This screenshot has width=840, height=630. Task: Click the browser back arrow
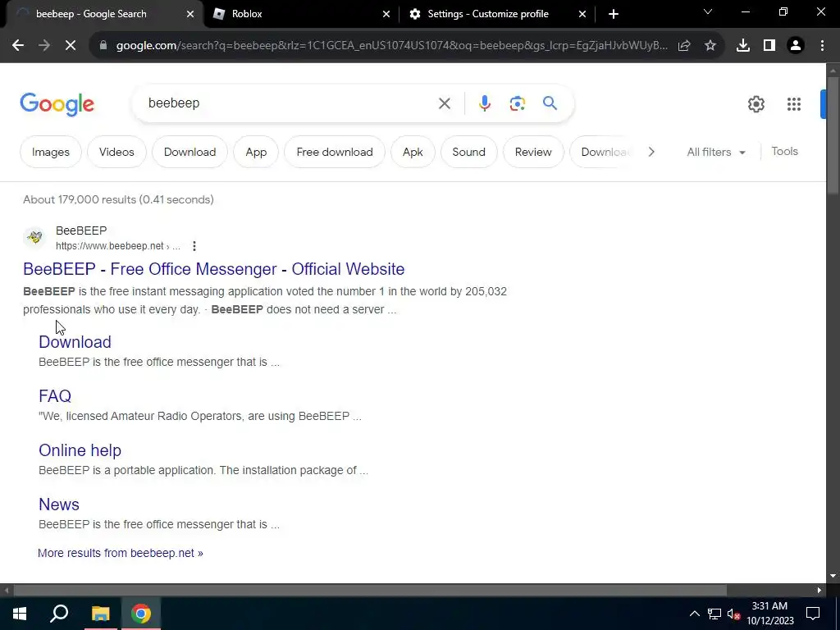coord(18,46)
